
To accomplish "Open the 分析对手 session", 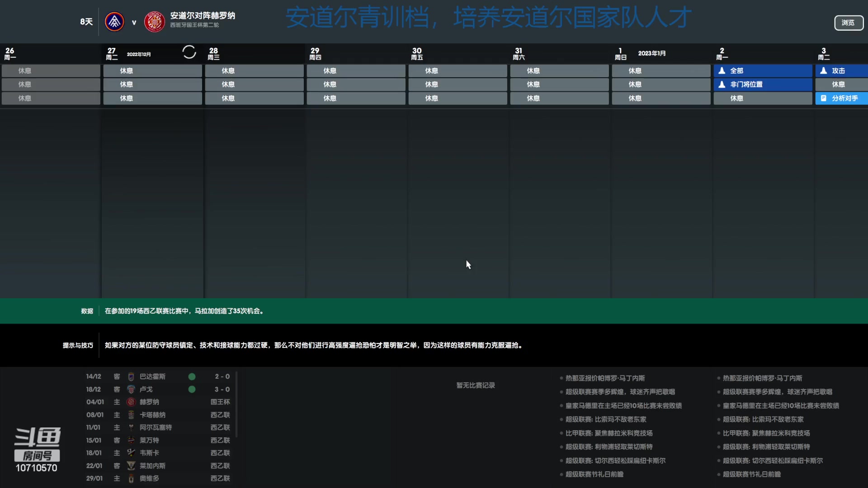I will (842, 99).
